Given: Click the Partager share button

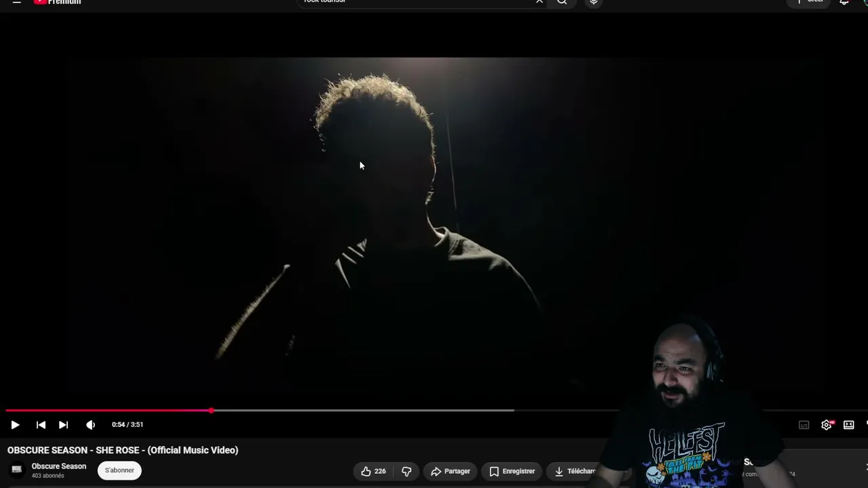Looking at the screenshot, I should (450, 471).
